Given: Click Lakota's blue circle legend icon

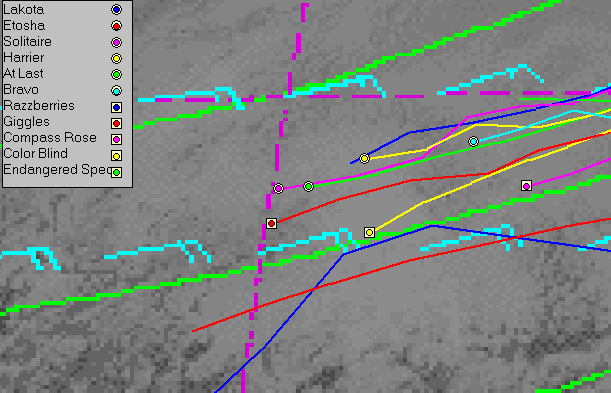Looking at the screenshot, I should point(116,10).
